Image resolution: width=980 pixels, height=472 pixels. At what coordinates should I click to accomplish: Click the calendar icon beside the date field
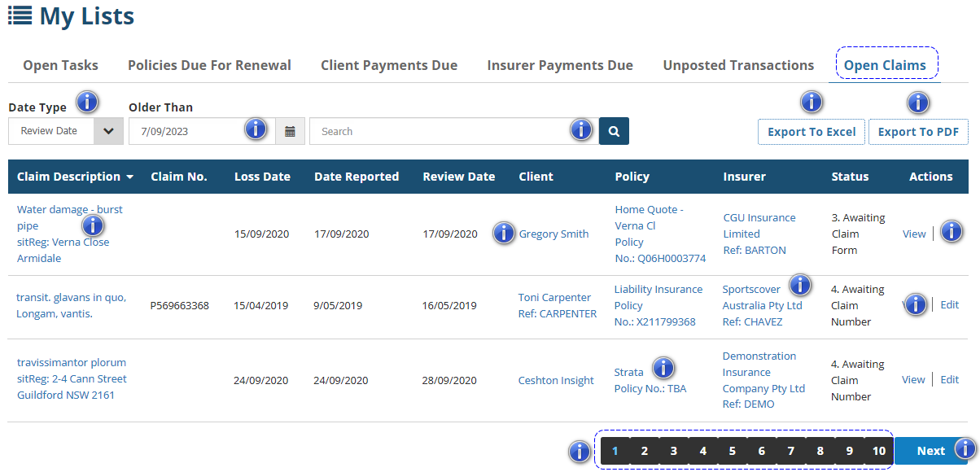coord(290,131)
